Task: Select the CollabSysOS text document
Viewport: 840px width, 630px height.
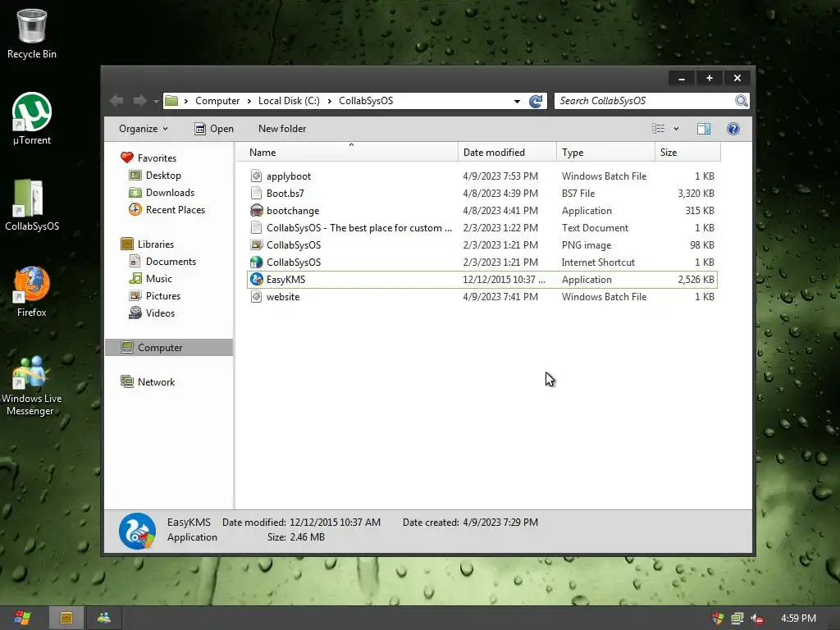Action: coord(482,228)
